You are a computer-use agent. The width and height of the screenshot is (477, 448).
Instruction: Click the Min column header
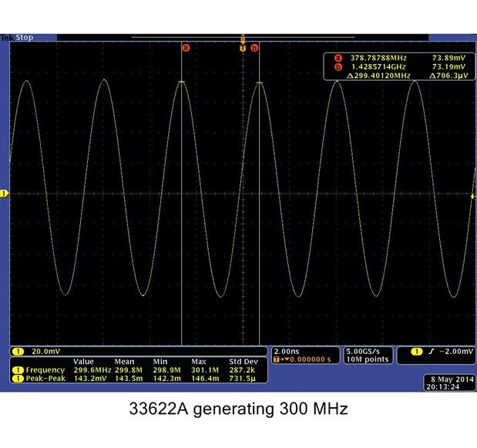point(160,362)
